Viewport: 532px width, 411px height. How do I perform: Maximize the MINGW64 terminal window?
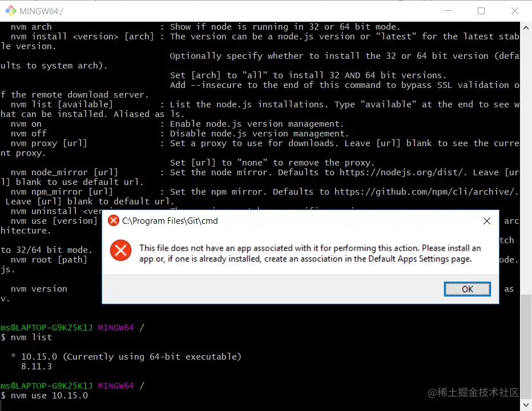click(x=481, y=11)
